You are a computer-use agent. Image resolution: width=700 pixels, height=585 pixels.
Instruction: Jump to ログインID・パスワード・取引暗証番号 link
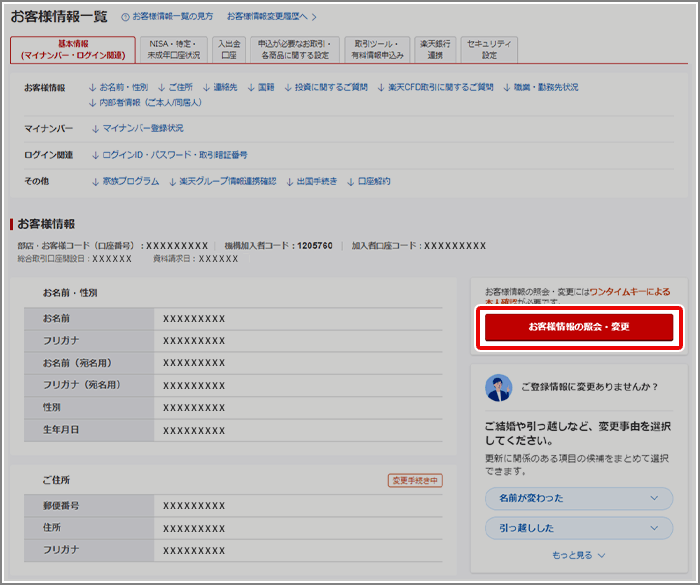point(170,155)
